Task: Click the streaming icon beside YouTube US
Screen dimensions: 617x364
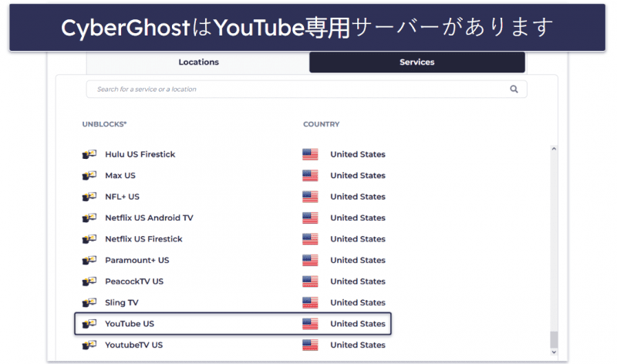Action: (89, 324)
